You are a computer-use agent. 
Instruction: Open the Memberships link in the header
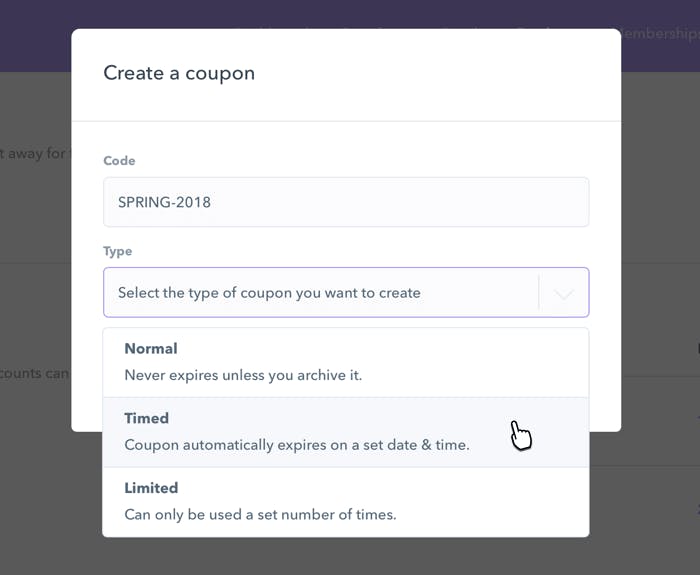661,34
